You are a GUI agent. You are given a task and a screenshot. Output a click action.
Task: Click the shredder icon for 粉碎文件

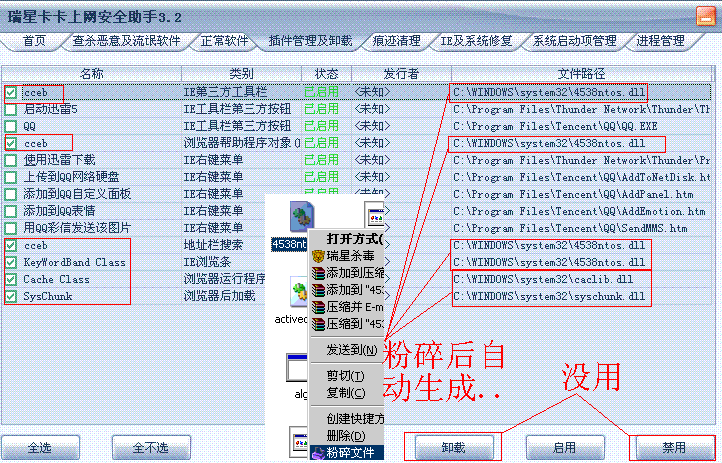coord(318,453)
